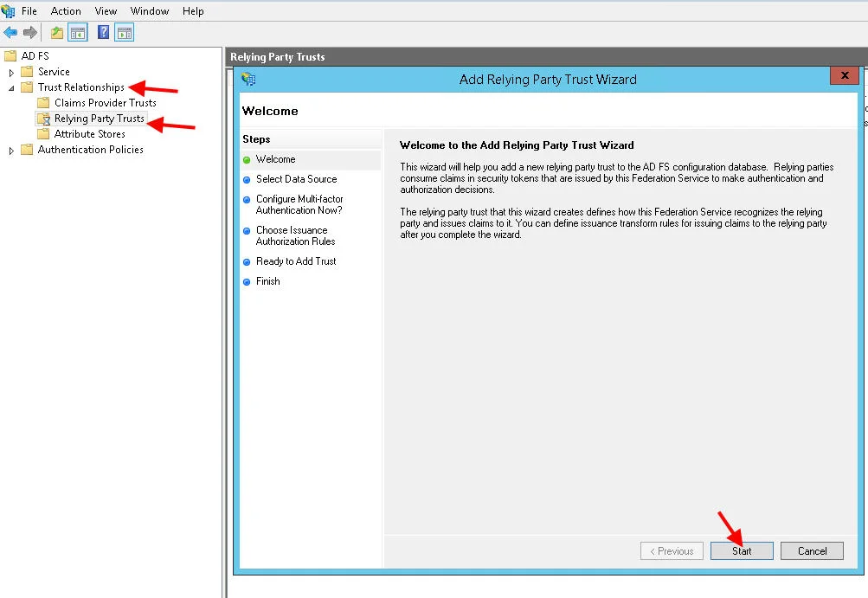Select Claims Provider Trusts tree item
Viewport: 868px width, 598px height.
tap(106, 102)
